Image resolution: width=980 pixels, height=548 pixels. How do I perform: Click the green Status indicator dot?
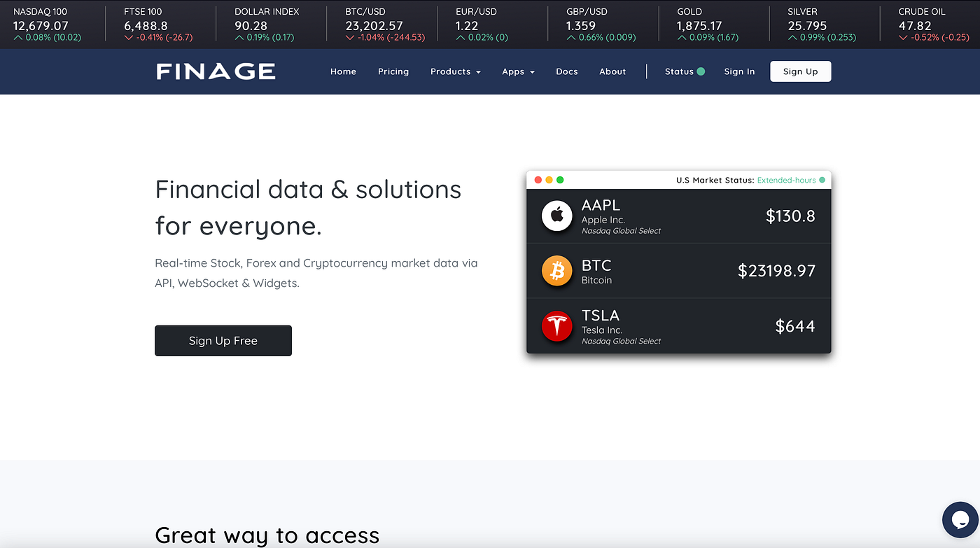pyautogui.click(x=701, y=71)
